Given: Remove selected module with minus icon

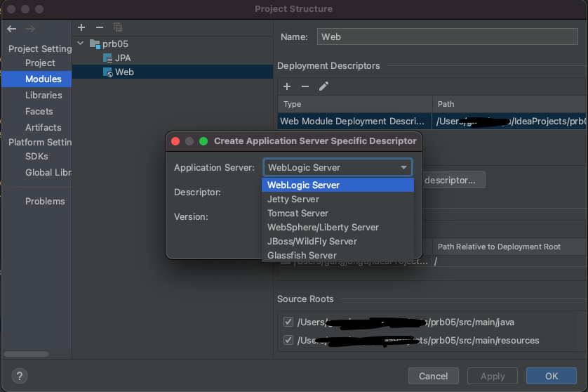Looking at the screenshot, I should click(x=100, y=27).
